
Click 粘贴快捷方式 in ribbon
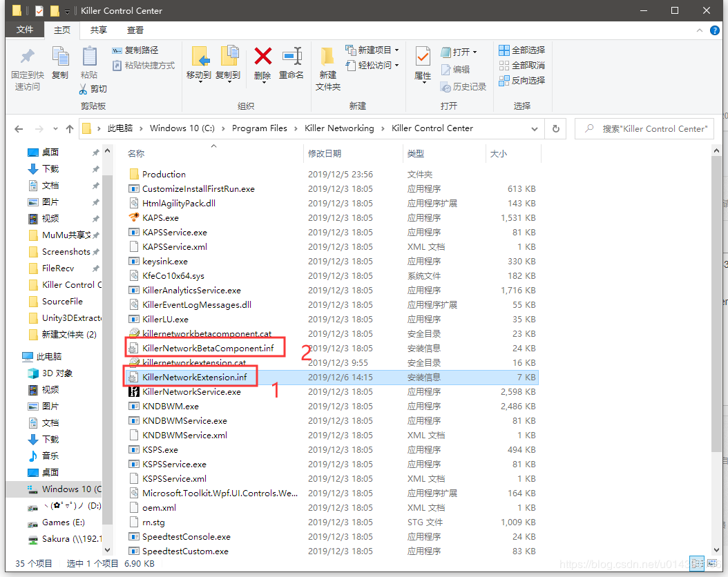[x=144, y=66]
